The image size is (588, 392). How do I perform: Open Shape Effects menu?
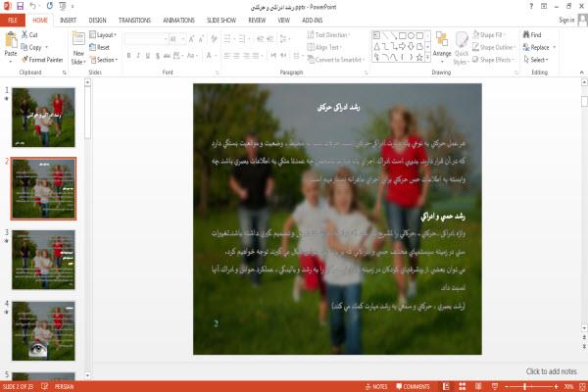(x=493, y=60)
